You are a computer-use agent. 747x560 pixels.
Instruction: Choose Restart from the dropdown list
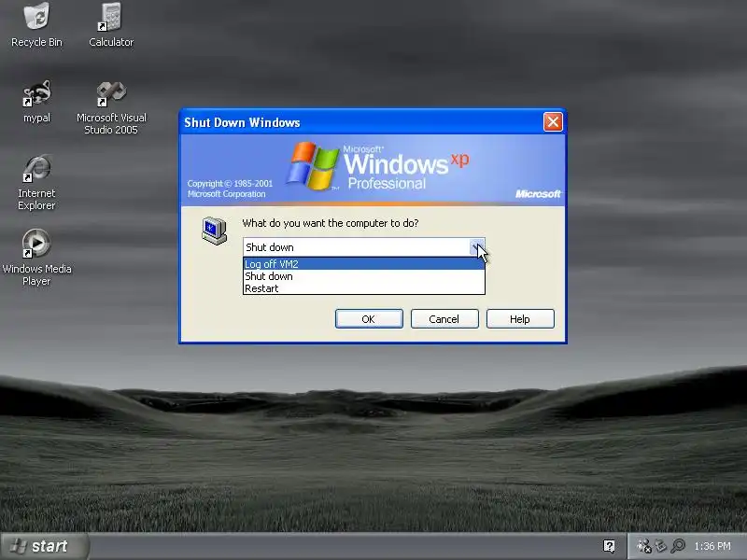click(x=364, y=288)
